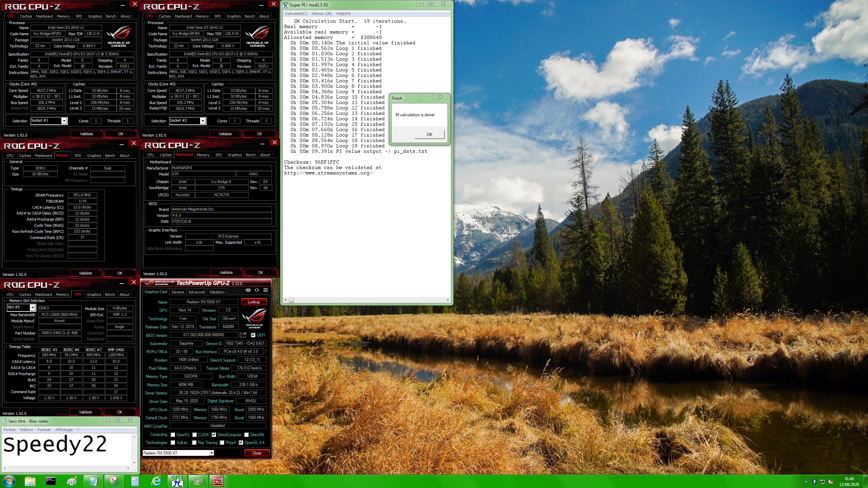Image resolution: width=868 pixels, height=488 pixels.
Task: Open Help menu in Super PI
Action: 343,14
